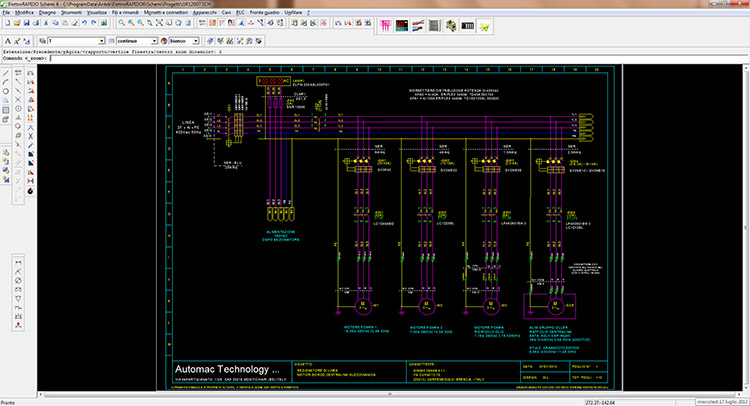Click the Copy icon in toolbar
Image resolution: width=750 pixels, height=406 pixels.
55,23
